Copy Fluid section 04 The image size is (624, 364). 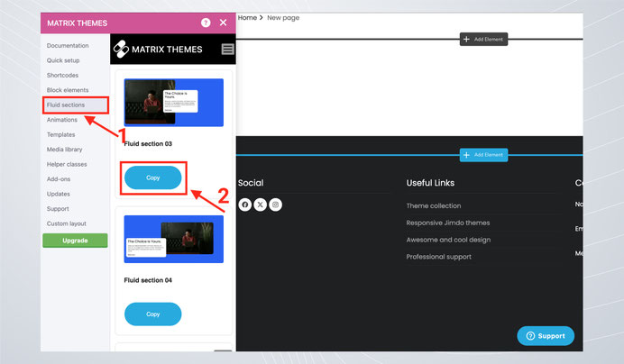click(x=152, y=314)
